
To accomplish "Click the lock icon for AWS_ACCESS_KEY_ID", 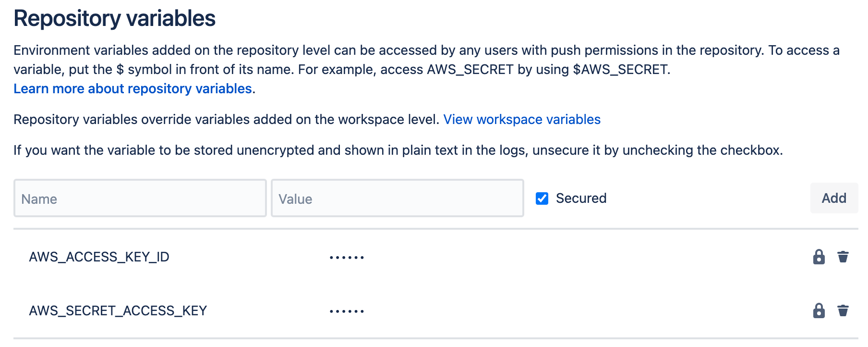I will 819,257.
